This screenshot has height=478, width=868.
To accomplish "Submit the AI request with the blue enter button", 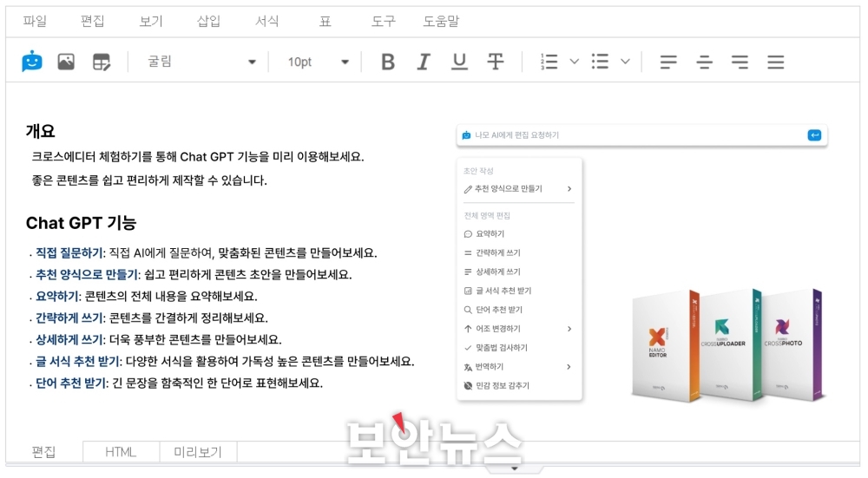I will point(814,135).
